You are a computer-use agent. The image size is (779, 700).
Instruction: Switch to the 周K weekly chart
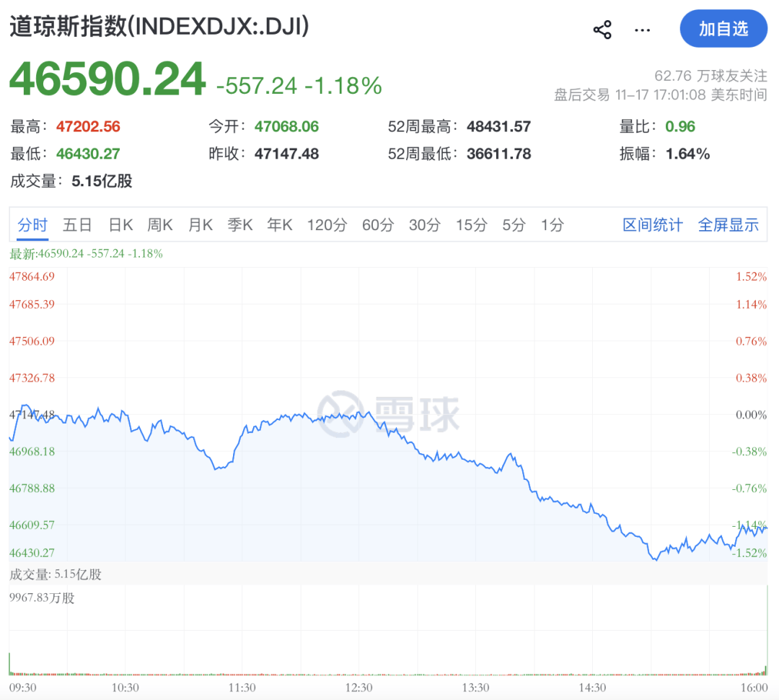(159, 225)
